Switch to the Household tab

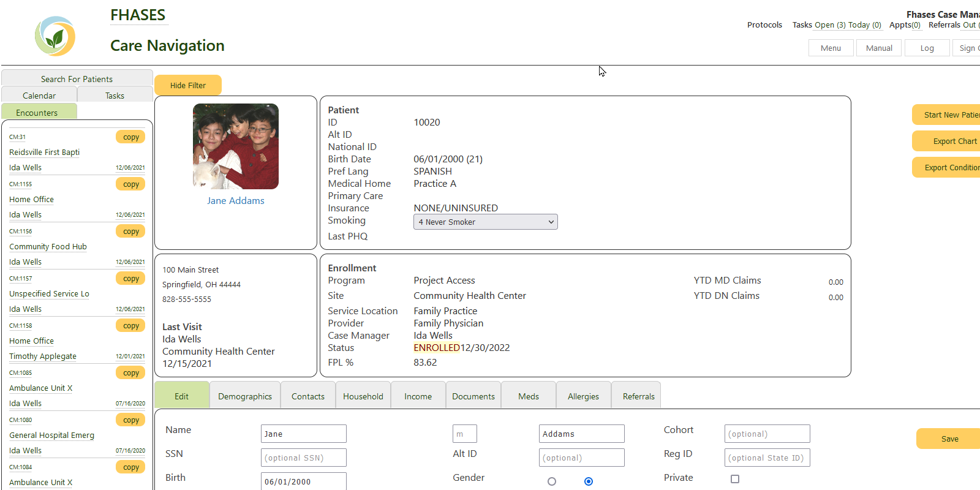[x=363, y=396]
